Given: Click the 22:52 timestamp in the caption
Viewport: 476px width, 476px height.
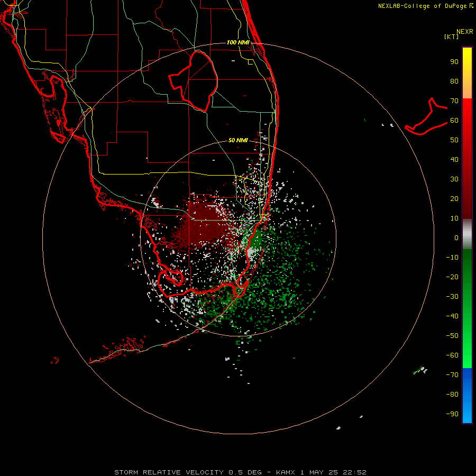Looking at the screenshot, I should [x=354, y=472].
